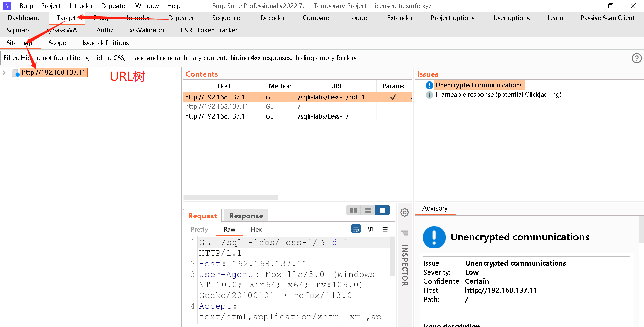Select the Frameable response (potential Clickjacking) issue
Viewport: 644px width, 327px height.
pos(498,95)
